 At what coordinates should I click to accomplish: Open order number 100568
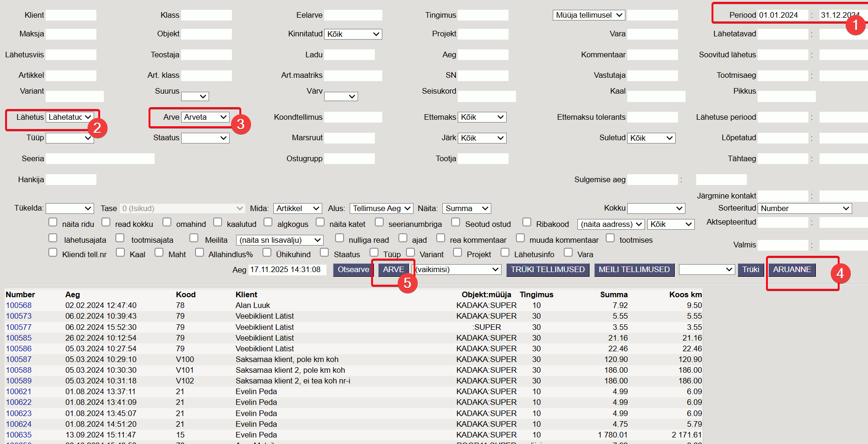pyautogui.click(x=19, y=306)
